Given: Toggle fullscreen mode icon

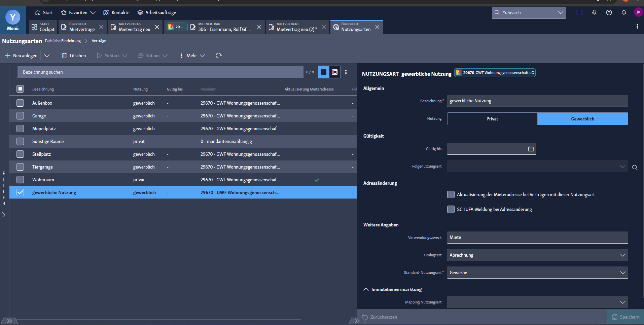Looking at the screenshot, I should 579,12.
